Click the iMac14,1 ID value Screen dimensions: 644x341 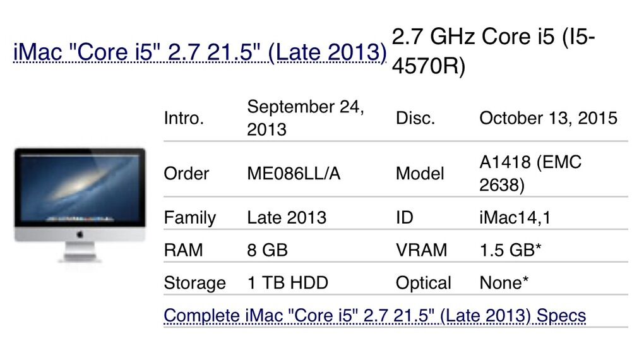[516, 218]
